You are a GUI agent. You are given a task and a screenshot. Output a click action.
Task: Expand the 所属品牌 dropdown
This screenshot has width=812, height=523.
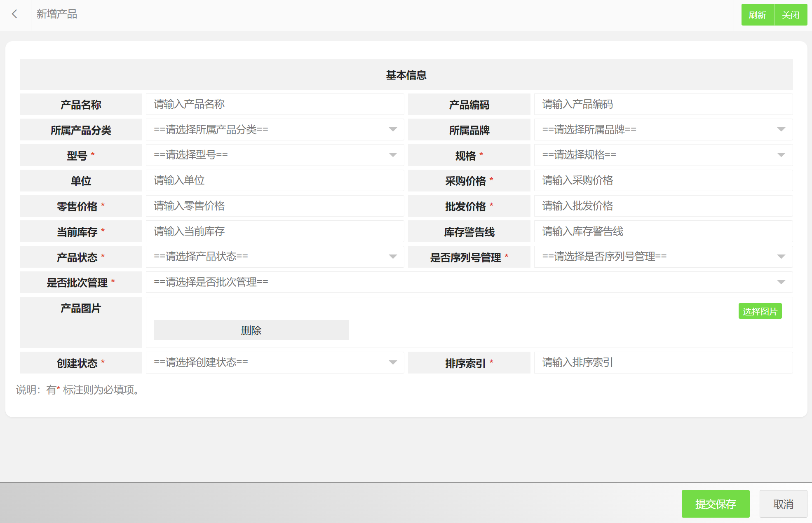click(663, 130)
